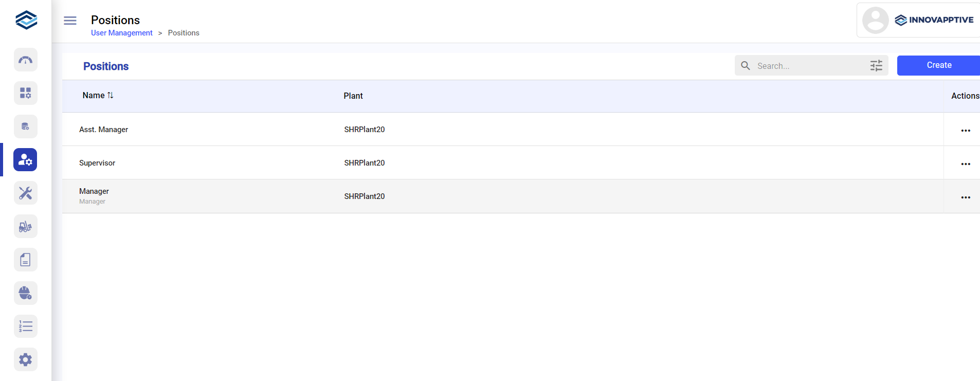Open the dashboard gauge icon in sidebar

point(25,60)
